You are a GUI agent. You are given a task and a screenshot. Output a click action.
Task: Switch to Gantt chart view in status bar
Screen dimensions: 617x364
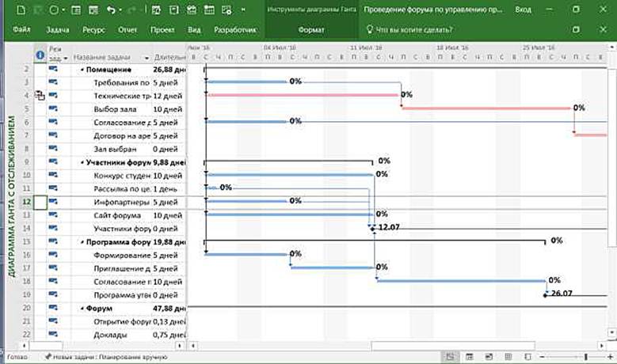(450, 357)
